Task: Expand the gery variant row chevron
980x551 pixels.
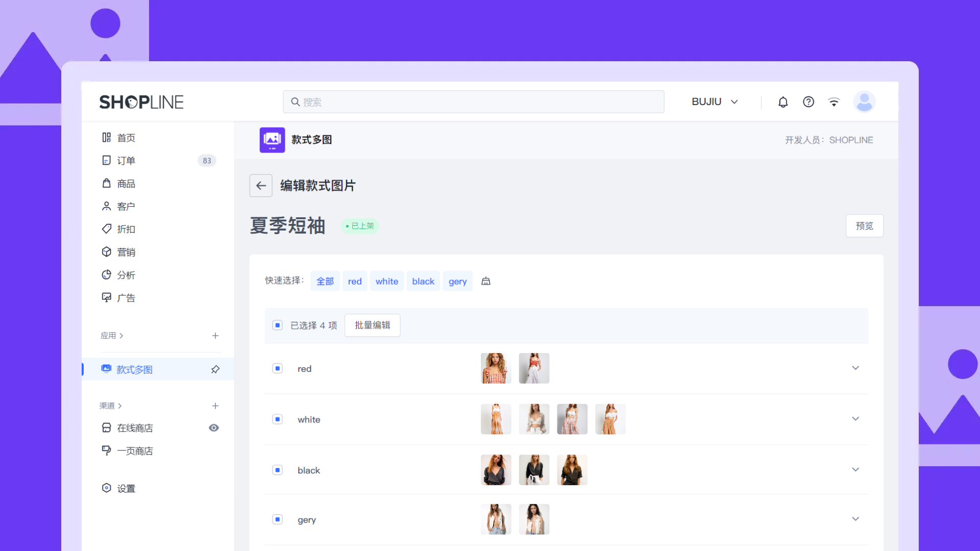Action: tap(855, 519)
